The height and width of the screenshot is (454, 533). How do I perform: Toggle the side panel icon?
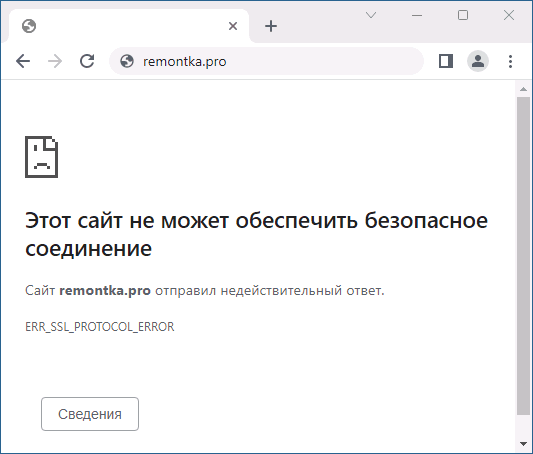pyautogui.click(x=446, y=62)
